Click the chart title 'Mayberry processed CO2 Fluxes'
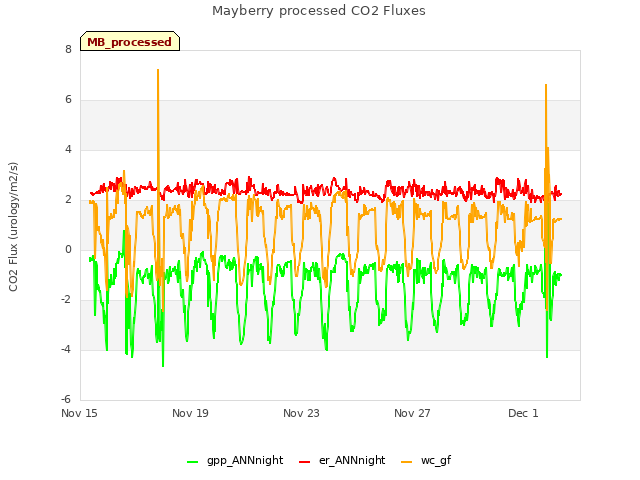Screen dimensions: 640x480 click(x=319, y=11)
